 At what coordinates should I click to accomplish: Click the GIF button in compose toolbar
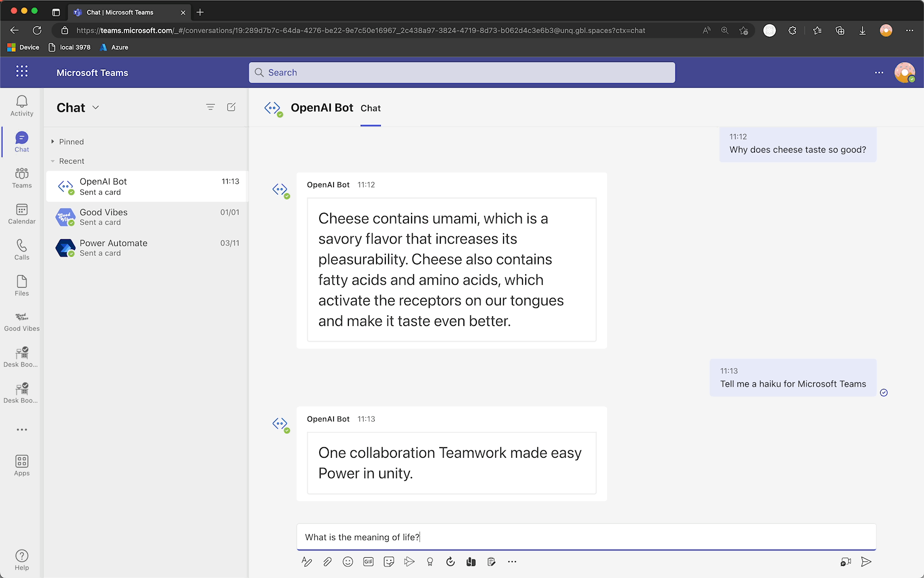pos(368,562)
